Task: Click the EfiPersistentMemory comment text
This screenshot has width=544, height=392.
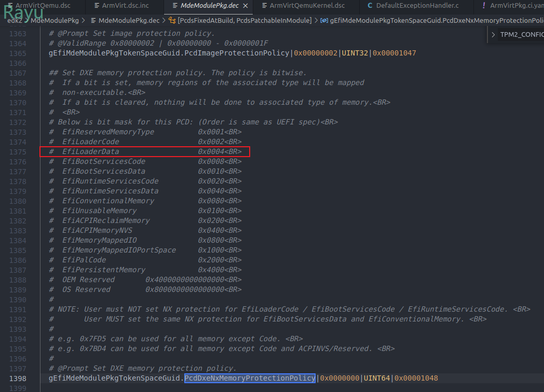Action: point(104,270)
